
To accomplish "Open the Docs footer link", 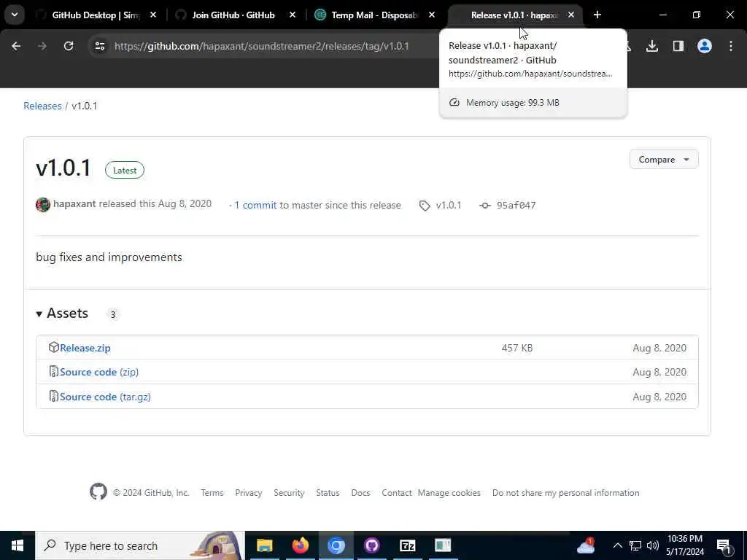I will click(360, 493).
